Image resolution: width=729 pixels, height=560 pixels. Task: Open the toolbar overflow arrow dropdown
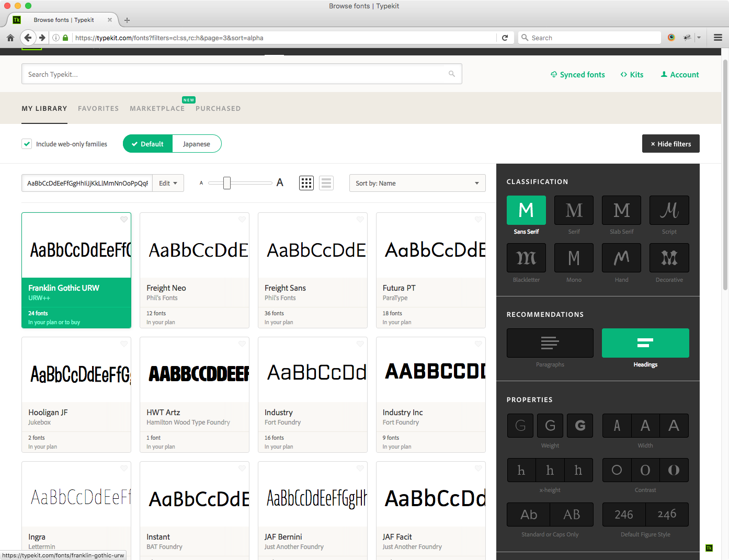(x=699, y=38)
